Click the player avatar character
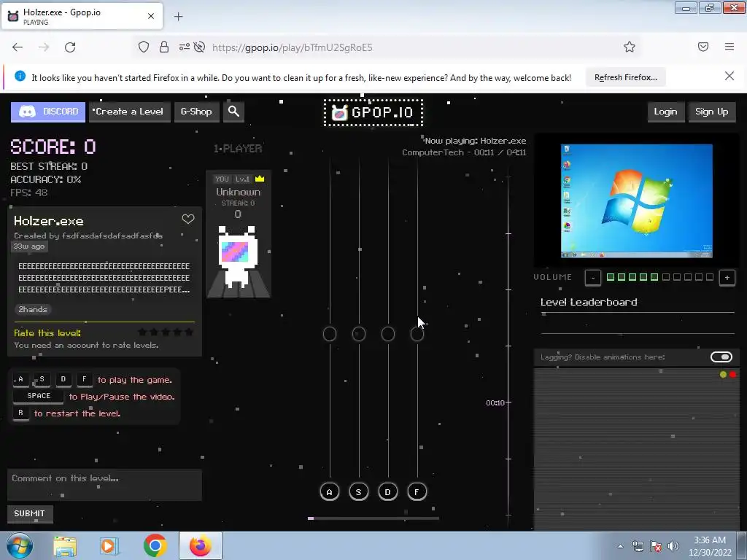747x560 pixels. point(237,257)
